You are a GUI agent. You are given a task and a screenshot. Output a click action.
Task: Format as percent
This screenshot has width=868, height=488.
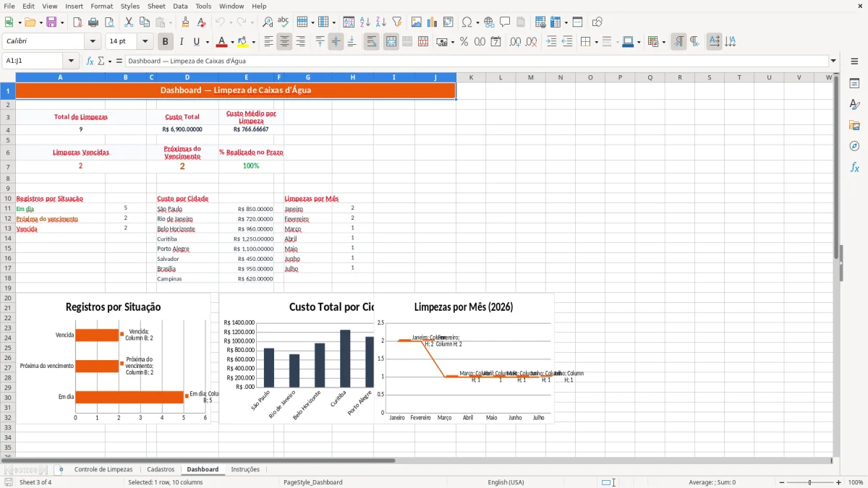[464, 42]
